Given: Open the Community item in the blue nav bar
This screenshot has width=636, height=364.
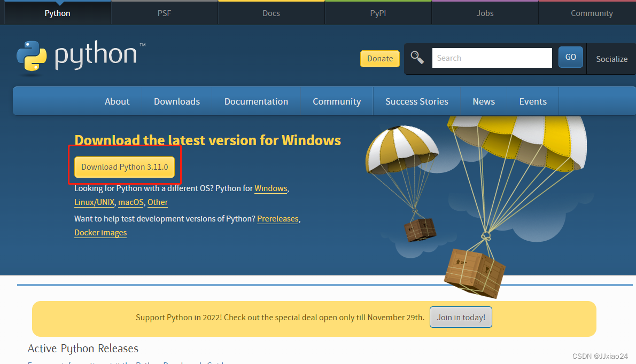Looking at the screenshot, I should 337,101.
